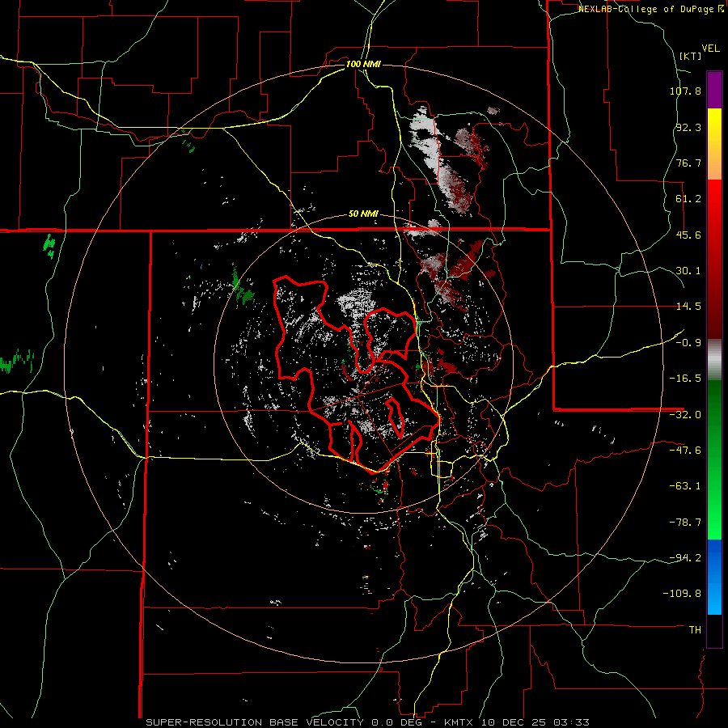This screenshot has height=728, width=728.
Task: Click the 61.2 velocity scale value
Action: coord(688,199)
